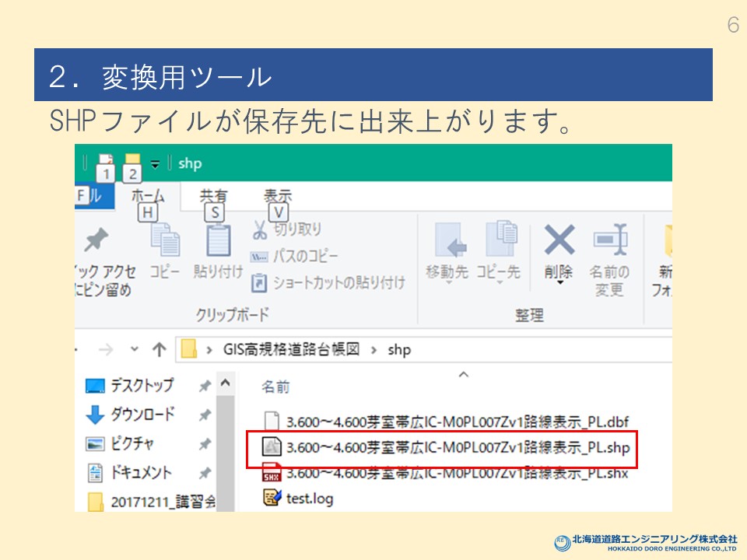Screen dimensions: 747x560
Task: Click the Move To (移動先) icon
Action: (449, 241)
